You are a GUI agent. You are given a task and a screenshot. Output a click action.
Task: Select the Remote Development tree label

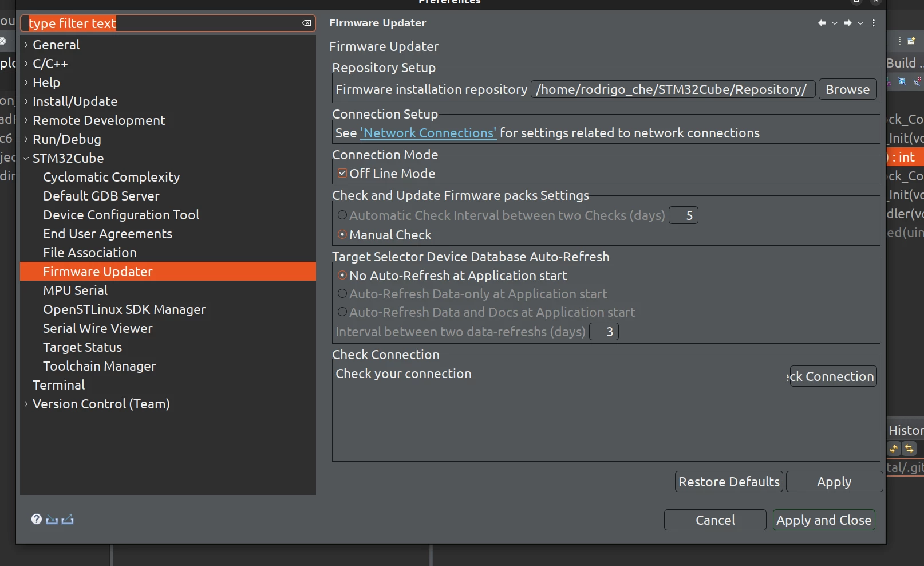[x=99, y=120]
